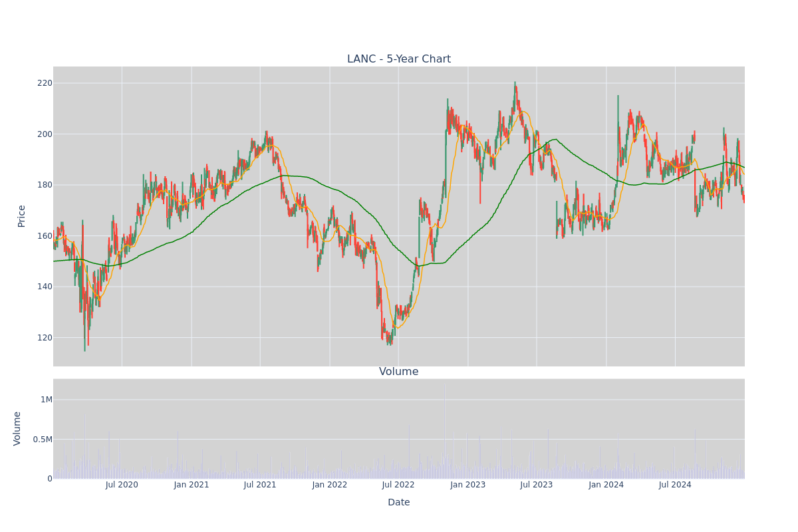Click date tick label Jan 2021
Image resolution: width=798 pixels, height=532 pixels.
click(x=192, y=485)
